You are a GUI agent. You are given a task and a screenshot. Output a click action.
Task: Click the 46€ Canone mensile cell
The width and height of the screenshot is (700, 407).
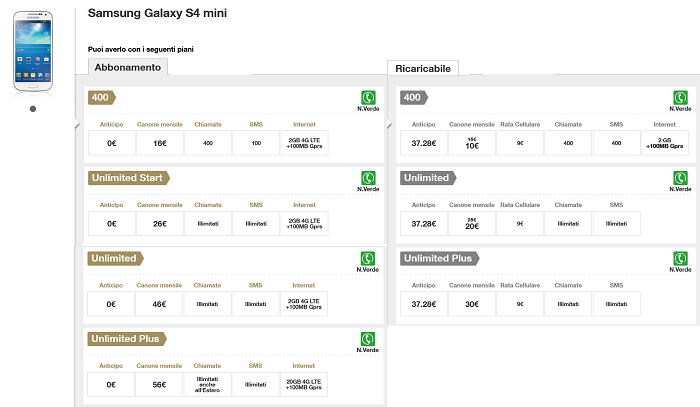(159, 304)
